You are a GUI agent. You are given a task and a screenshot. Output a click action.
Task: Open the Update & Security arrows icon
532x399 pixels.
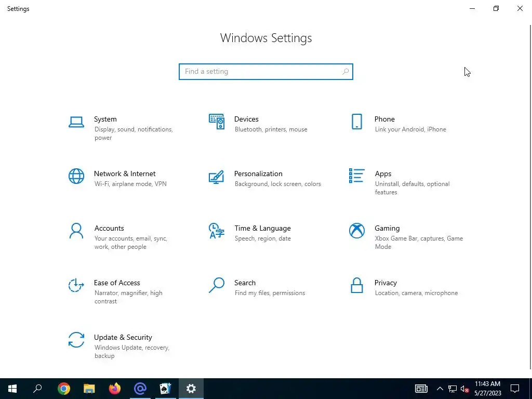point(76,340)
